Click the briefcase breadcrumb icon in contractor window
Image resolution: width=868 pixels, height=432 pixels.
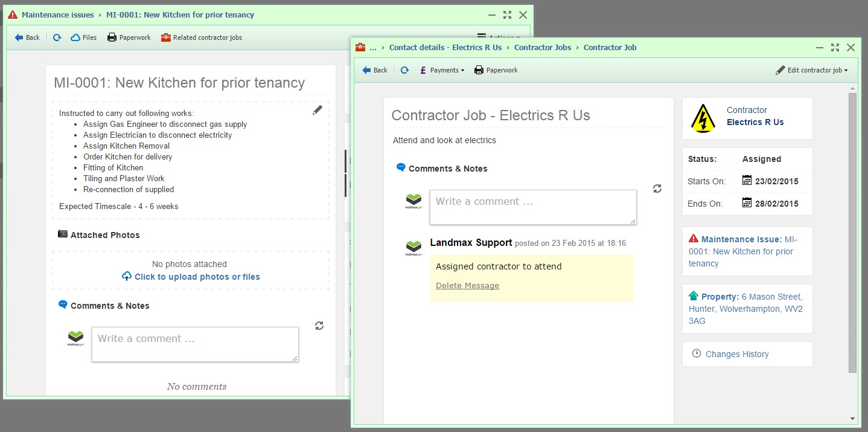(360, 47)
